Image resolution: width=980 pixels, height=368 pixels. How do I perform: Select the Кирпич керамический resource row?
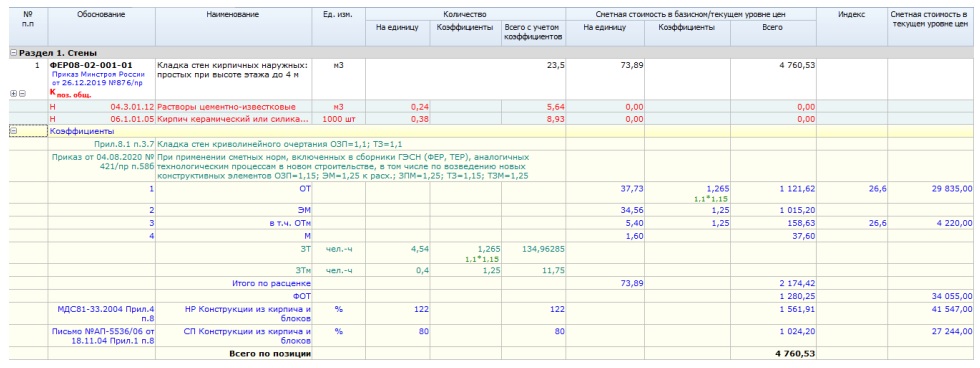tap(489, 119)
